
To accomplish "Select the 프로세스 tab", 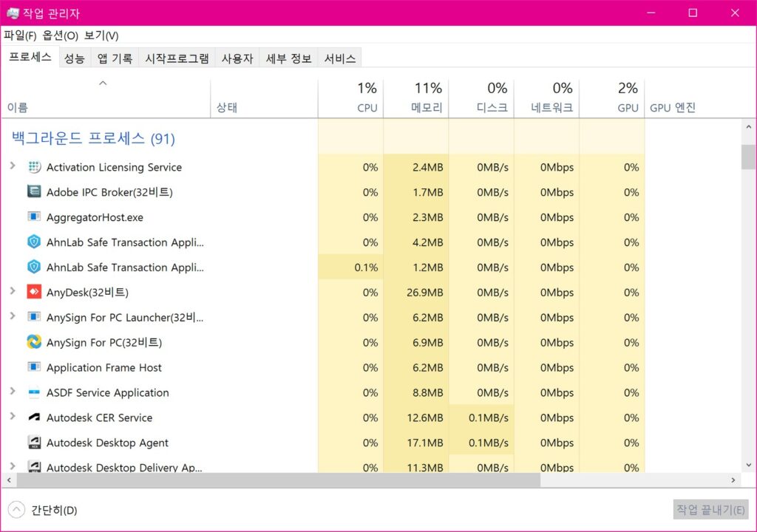I will pyautogui.click(x=30, y=57).
